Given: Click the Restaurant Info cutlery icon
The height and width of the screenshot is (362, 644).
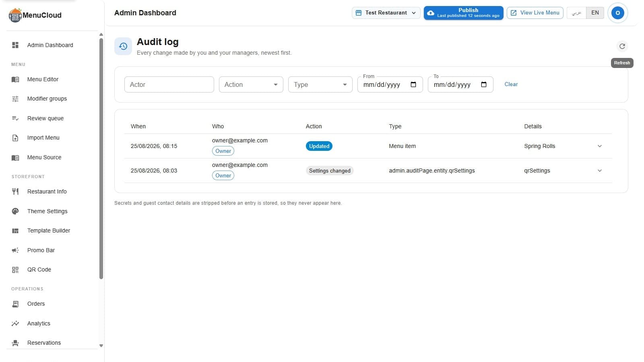Looking at the screenshot, I should pyautogui.click(x=15, y=191).
